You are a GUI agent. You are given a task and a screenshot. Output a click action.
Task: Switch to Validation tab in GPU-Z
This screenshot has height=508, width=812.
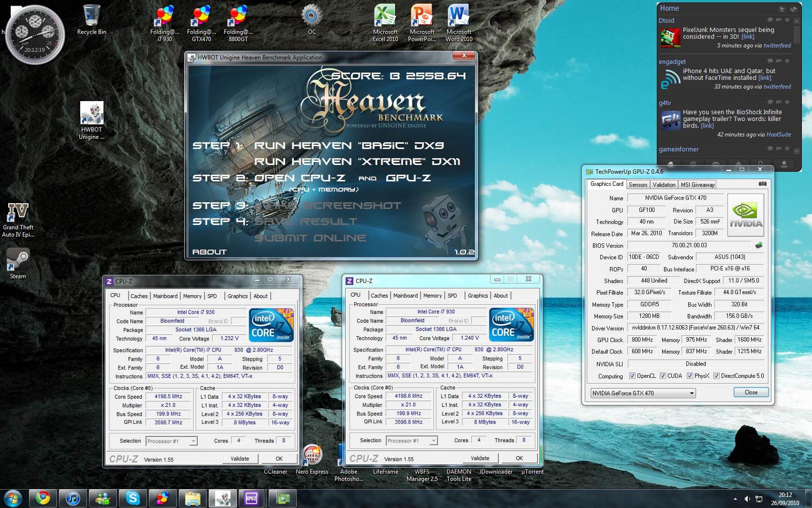click(664, 185)
